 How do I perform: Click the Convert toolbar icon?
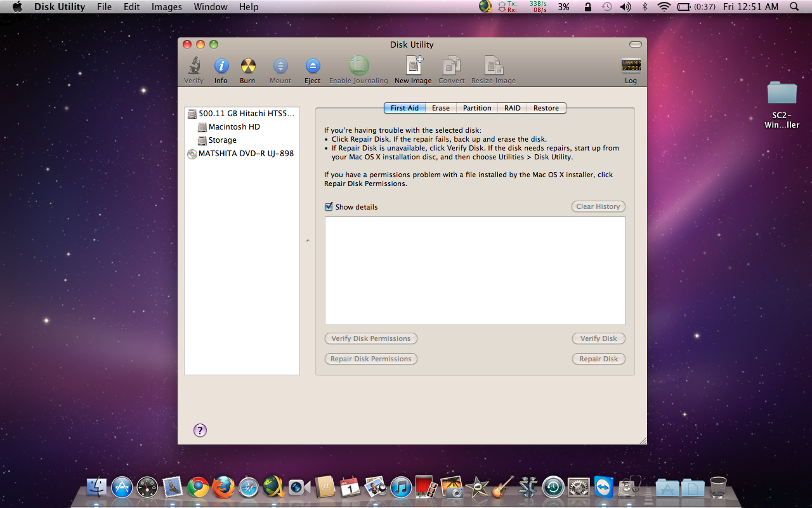452,70
